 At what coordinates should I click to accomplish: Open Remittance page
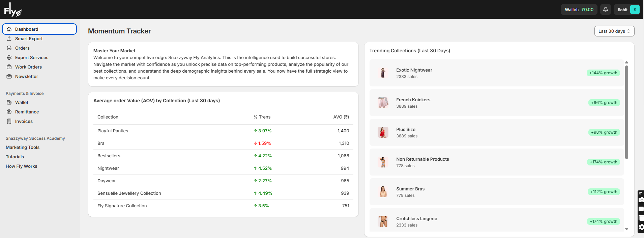pyautogui.click(x=27, y=112)
